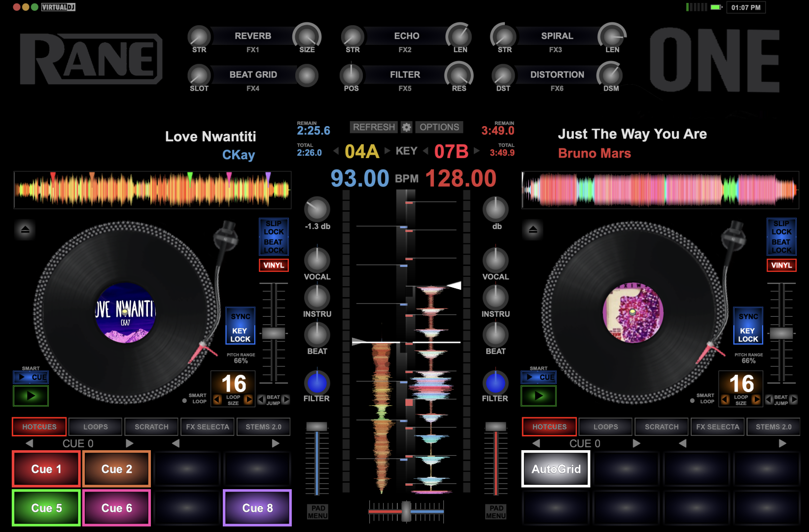Adjust the REVERB SIZE knob

coord(307,36)
